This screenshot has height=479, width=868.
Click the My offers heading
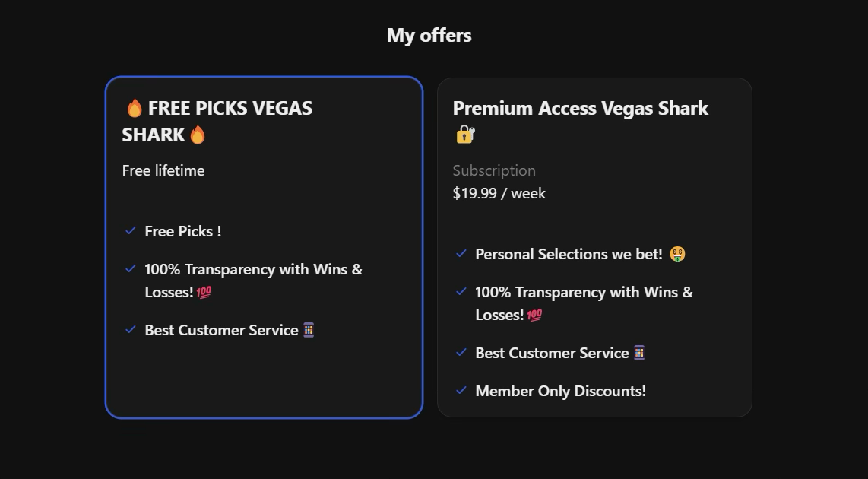click(x=428, y=35)
